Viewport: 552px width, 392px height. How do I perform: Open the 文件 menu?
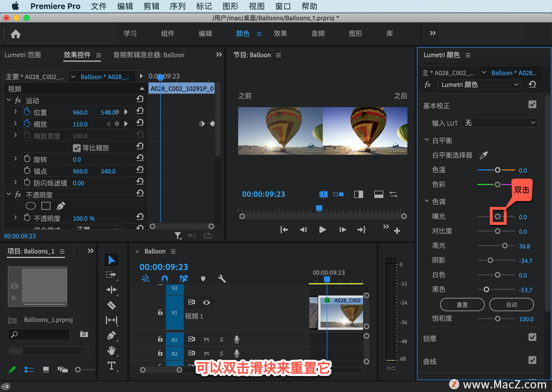[x=99, y=6]
